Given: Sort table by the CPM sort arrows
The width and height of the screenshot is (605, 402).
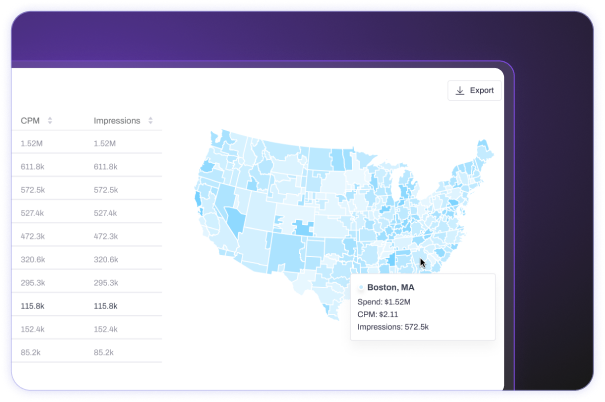Looking at the screenshot, I should pos(50,121).
